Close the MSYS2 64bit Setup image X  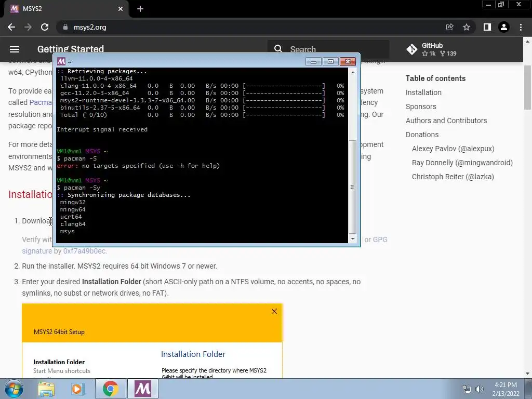[x=274, y=311]
